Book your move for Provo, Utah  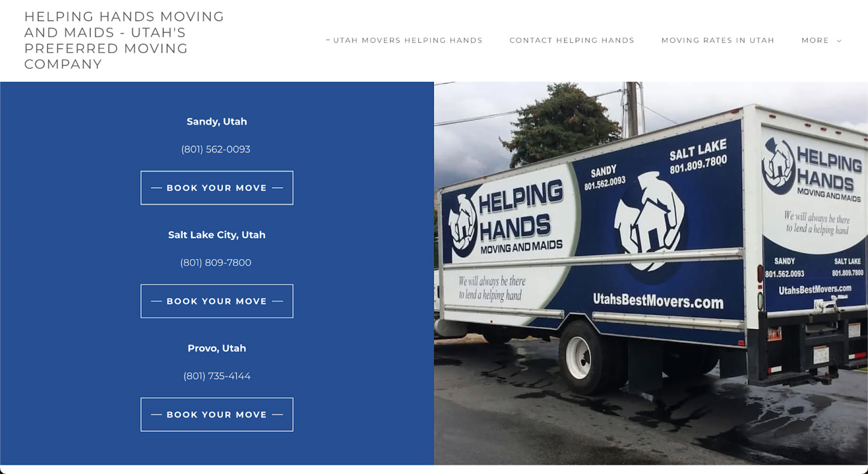(217, 415)
